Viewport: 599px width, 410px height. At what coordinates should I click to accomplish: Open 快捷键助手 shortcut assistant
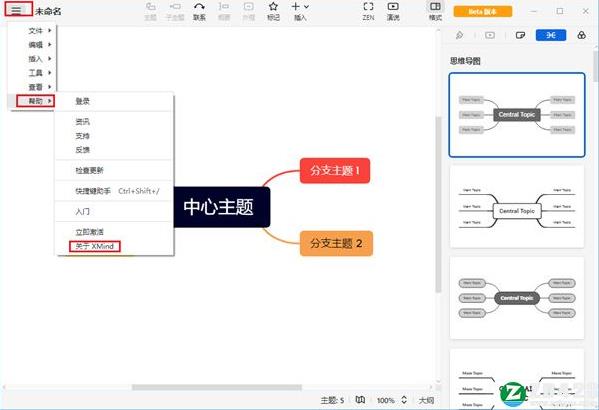(115, 191)
